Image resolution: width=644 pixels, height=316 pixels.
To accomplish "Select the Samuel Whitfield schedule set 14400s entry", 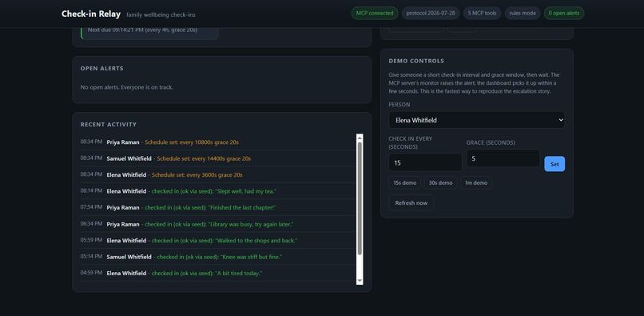I will [218, 158].
